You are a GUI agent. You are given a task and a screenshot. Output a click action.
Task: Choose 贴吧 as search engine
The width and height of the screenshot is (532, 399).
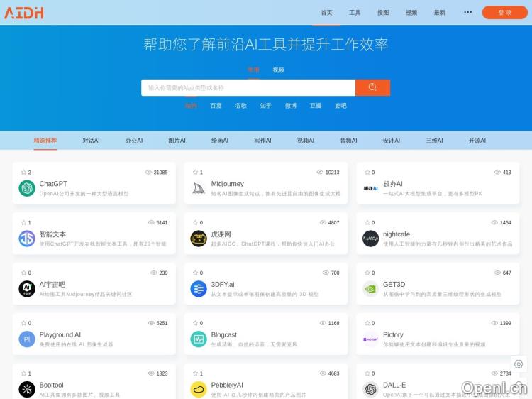pyautogui.click(x=340, y=106)
